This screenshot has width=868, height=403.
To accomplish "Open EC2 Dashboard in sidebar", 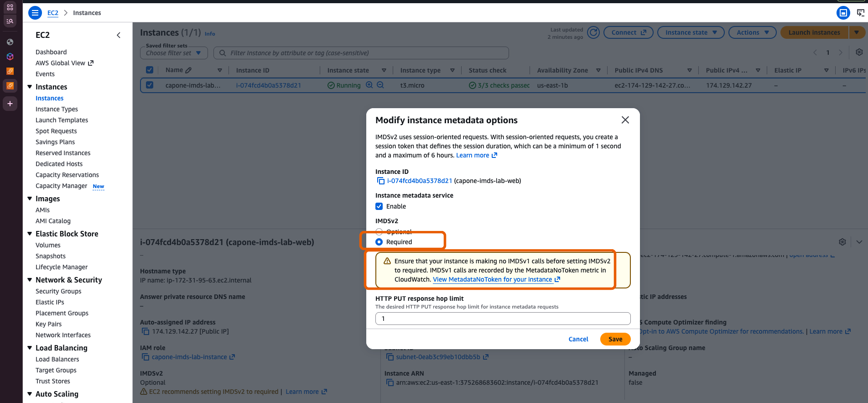I will click(51, 52).
